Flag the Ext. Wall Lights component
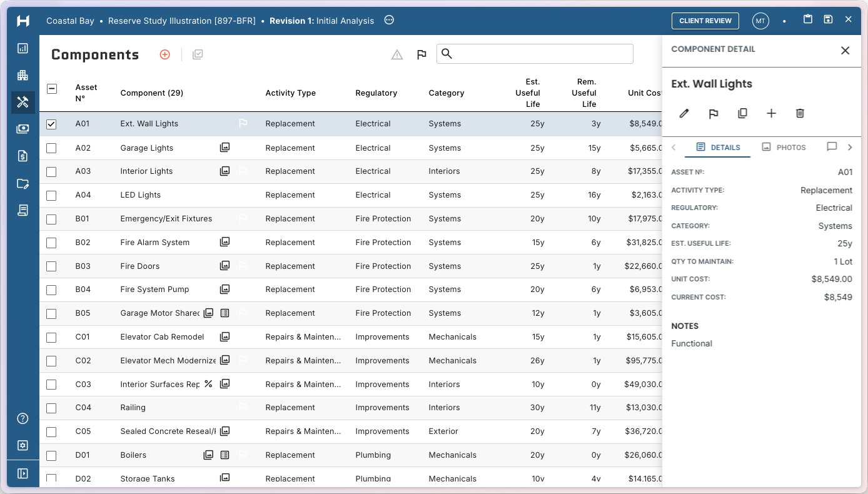Image resolution: width=868 pixels, height=494 pixels. [714, 113]
